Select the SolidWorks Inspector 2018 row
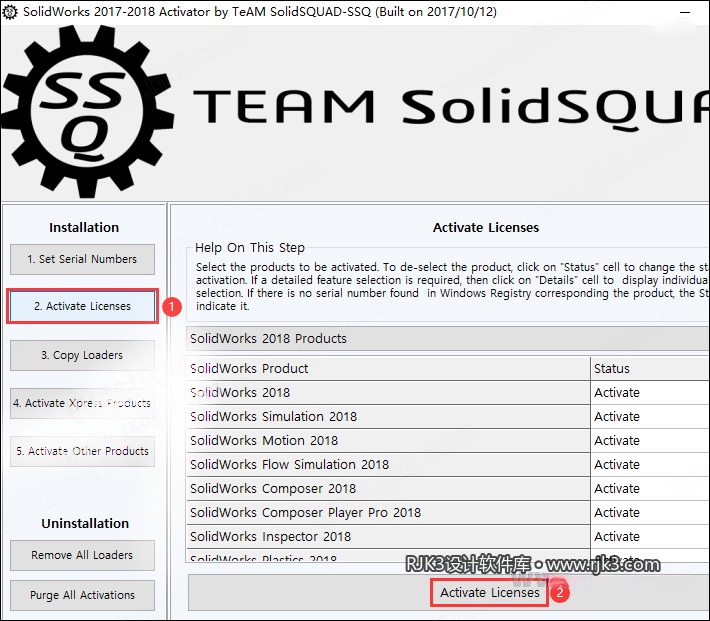 pyautogui.click(x=388, y=536)
